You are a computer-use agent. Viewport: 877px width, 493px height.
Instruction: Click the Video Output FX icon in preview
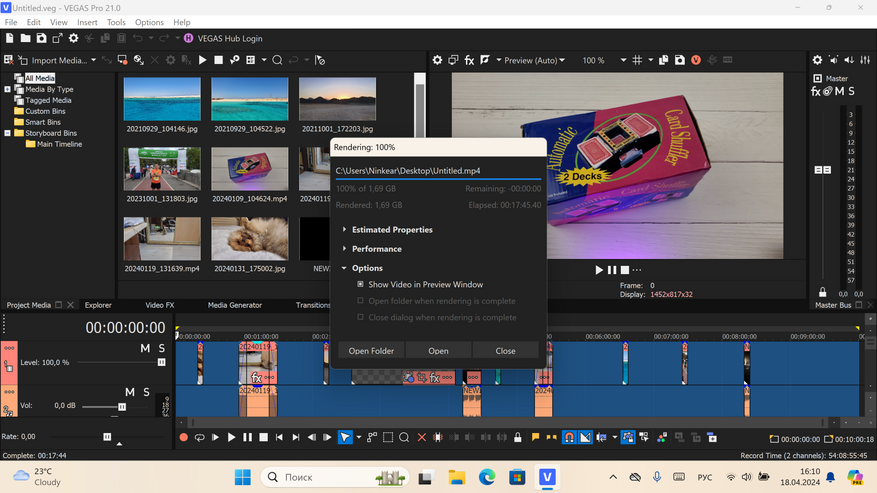[469, 60]
